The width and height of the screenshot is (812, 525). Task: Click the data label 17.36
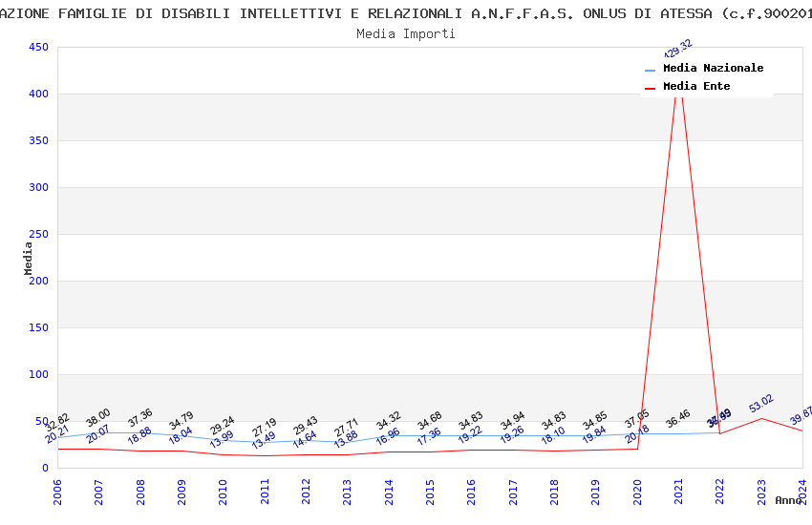click(430, 436)
